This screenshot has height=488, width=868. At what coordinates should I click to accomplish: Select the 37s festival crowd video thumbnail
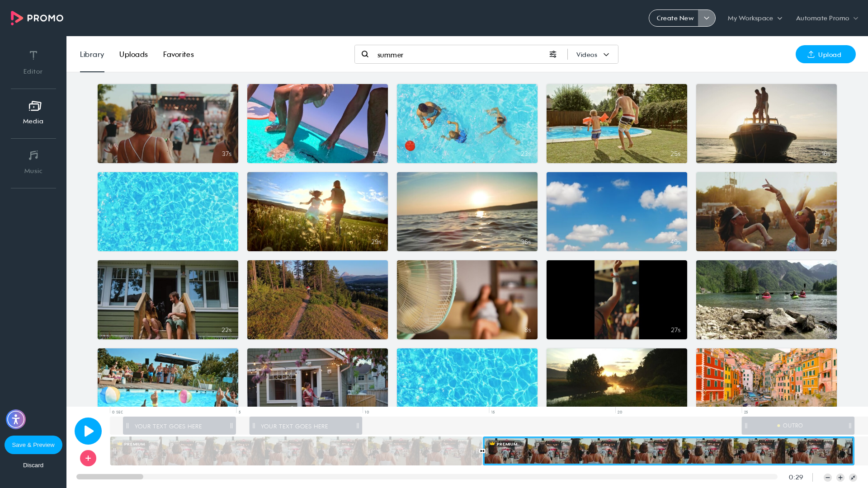[168, 123]
